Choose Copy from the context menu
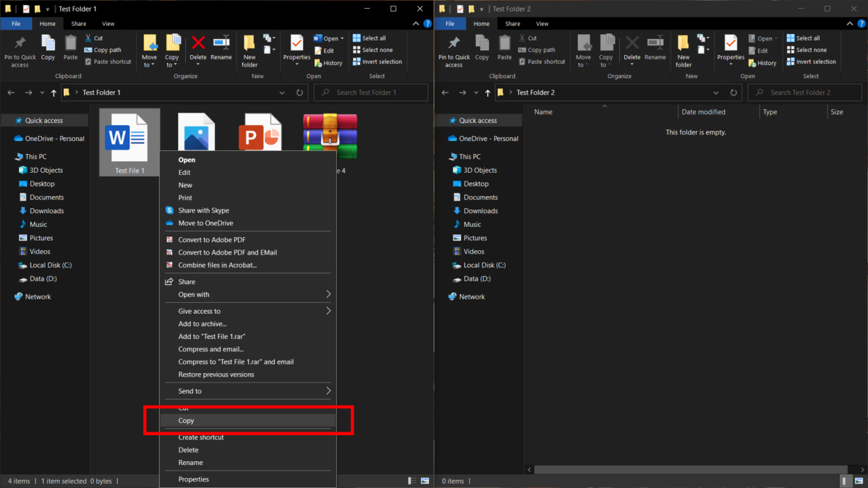 click(248, 421)
